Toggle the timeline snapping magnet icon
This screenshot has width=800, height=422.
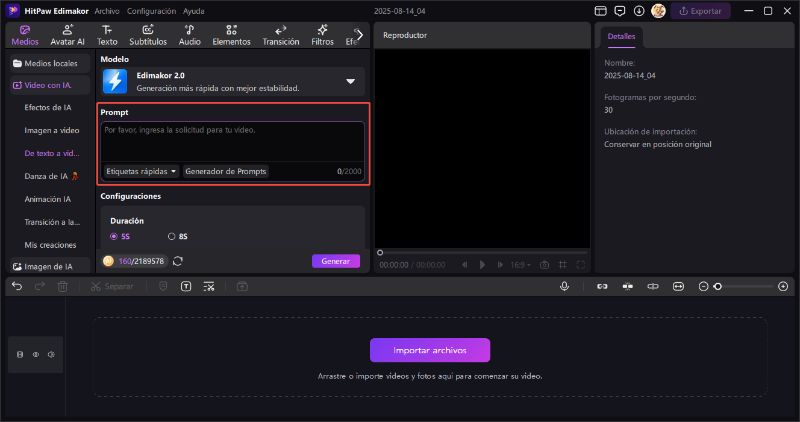(x=628, y=286)
